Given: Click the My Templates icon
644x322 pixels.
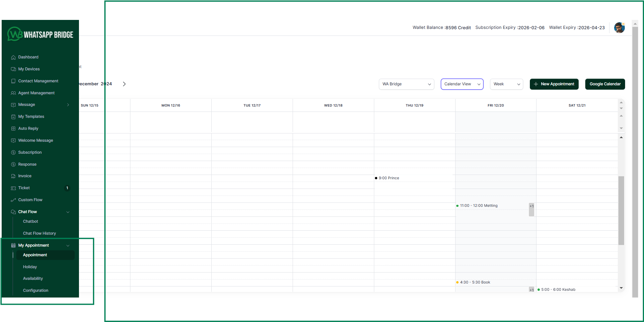Looking at the screenshot, I should [x=13, y=117].
